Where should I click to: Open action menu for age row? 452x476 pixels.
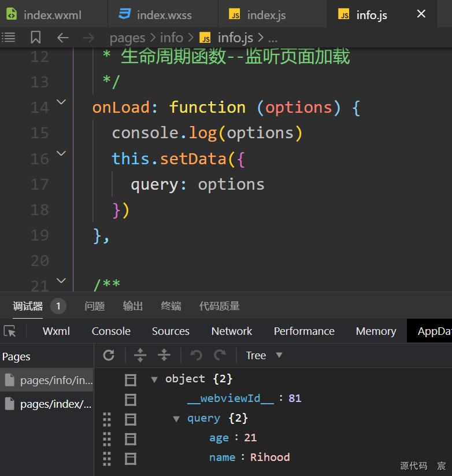131,439
